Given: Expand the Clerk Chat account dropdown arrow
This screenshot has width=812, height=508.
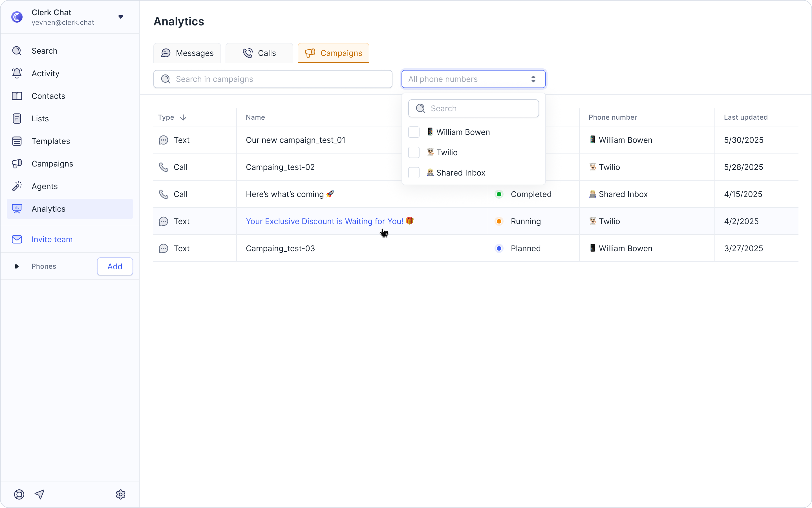Looking at the screenshot, I should click(x=121, y=17).
